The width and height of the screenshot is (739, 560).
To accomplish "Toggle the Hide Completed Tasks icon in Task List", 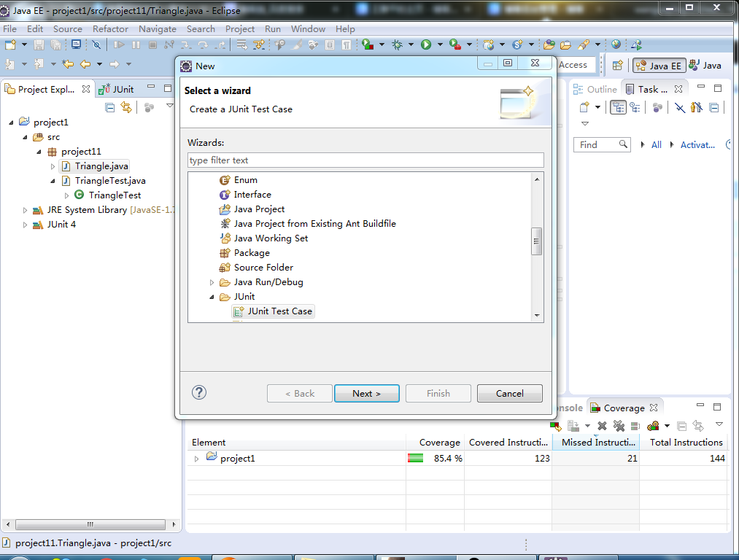I will point(679,107).
